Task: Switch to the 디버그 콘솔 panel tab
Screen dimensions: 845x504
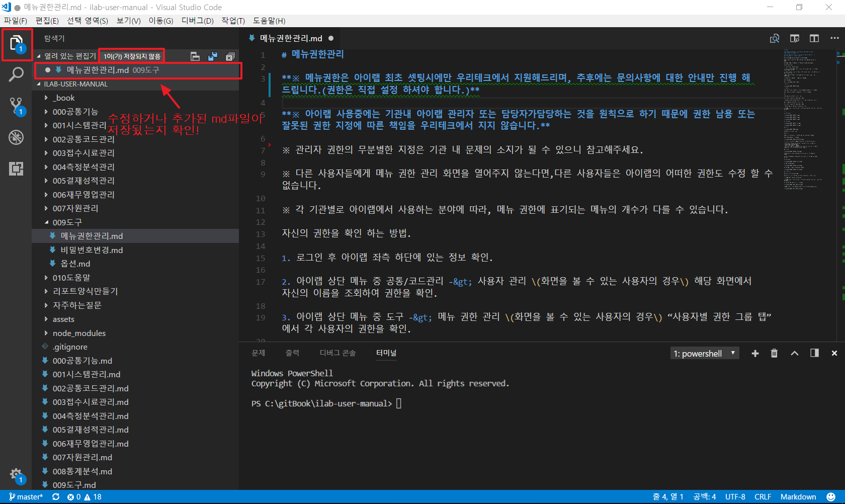Action: click(x=338, y=353)
